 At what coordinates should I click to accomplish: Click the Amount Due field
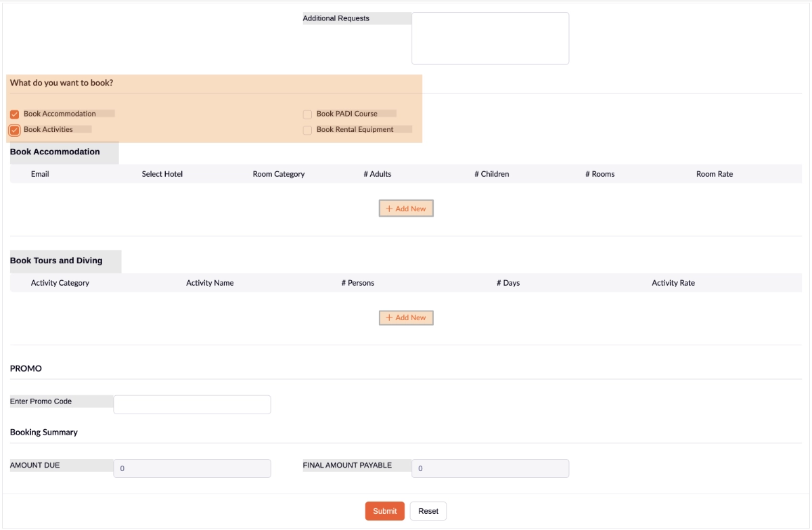[192, 468]
